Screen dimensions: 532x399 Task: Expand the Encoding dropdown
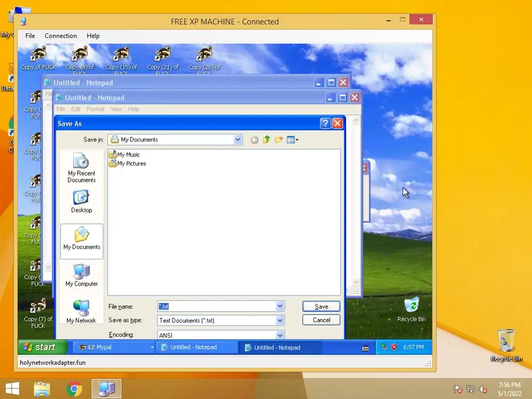coord(280,335)
